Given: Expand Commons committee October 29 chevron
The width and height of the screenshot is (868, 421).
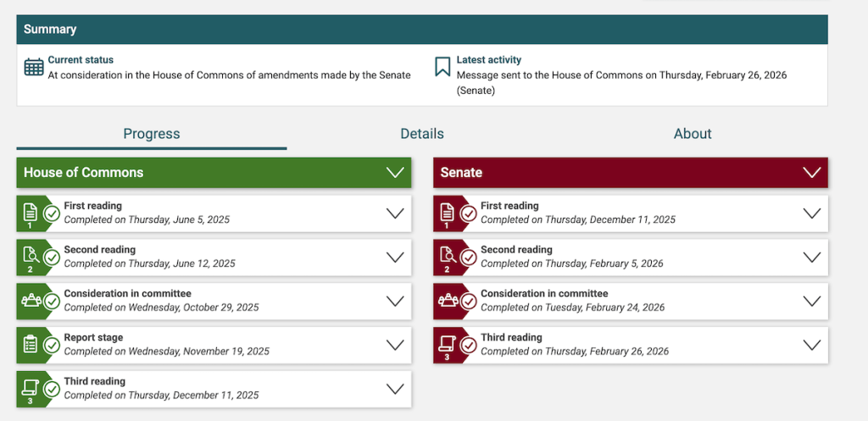Looking at the screenshot, I should pos(395,302).
